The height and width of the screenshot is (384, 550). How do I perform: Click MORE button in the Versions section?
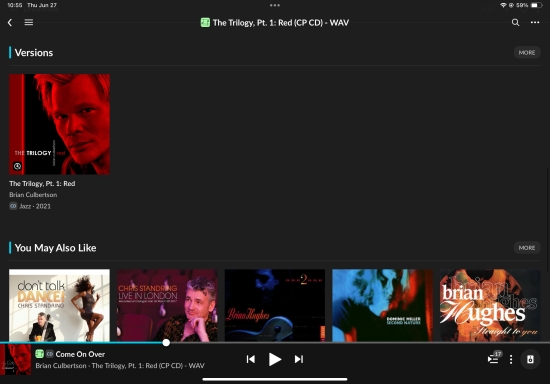pos(527,53)
